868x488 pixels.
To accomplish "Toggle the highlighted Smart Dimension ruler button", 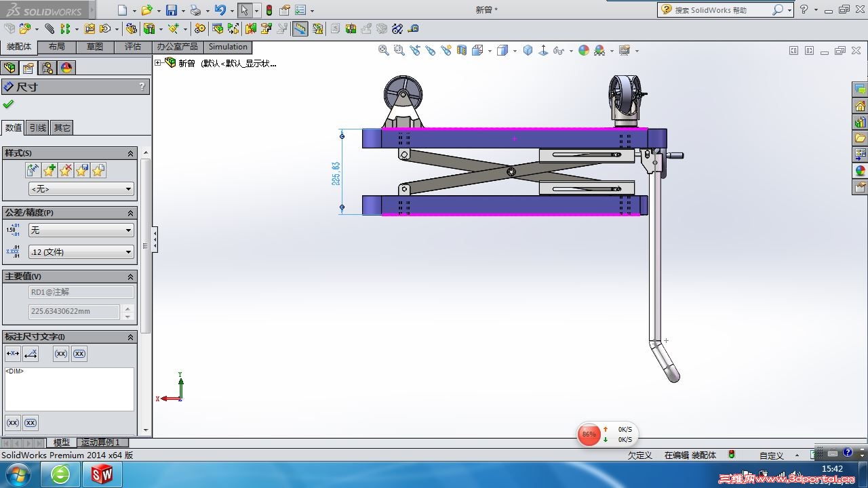I will coord(300,28).
